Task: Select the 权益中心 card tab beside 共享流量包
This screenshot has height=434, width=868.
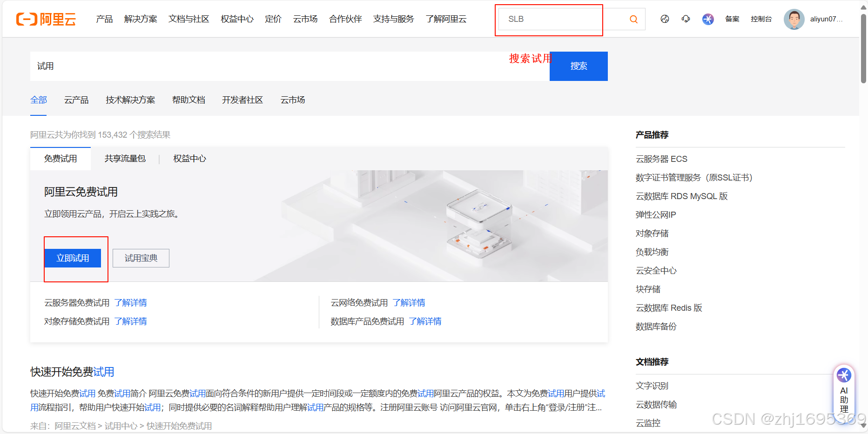Action: click(x=189, y=159)
